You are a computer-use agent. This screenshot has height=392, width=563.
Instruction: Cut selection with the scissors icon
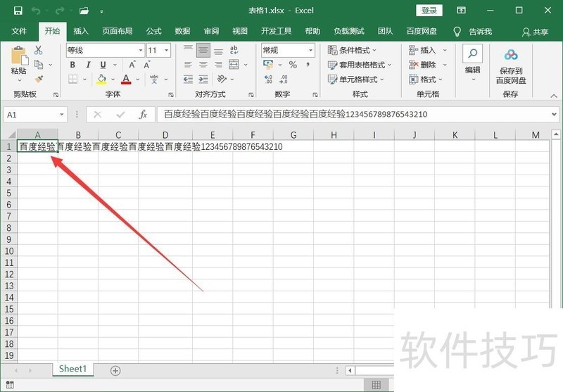[x=38, y=50]
